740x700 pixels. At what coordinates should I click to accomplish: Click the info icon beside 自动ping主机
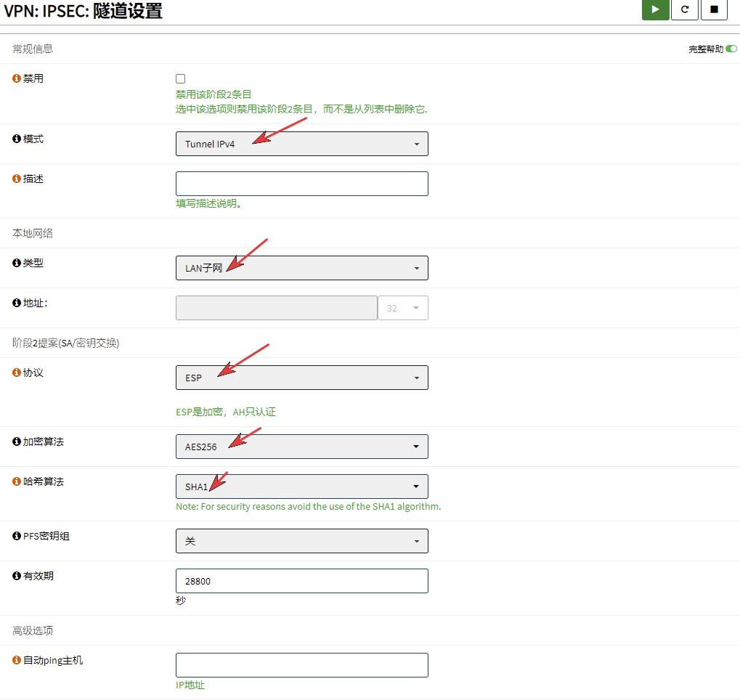pyautogui.click(x=17, y=661)
